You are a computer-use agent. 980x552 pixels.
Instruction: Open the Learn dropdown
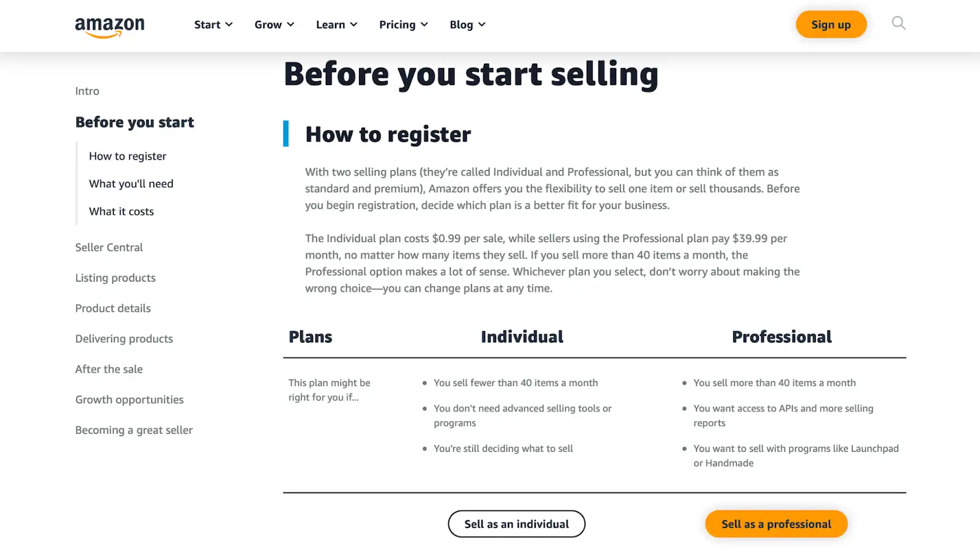[x=336, y=24]
